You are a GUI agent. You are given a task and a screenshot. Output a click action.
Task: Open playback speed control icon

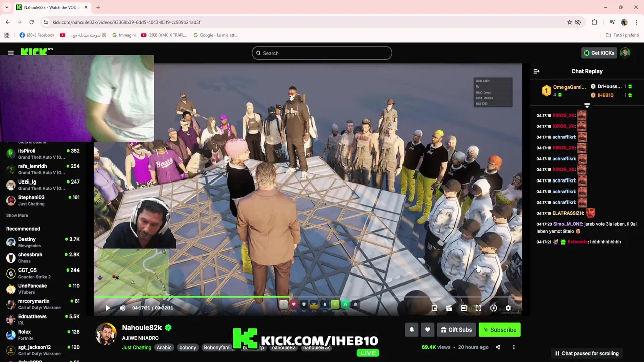click(x=493, y=308)
